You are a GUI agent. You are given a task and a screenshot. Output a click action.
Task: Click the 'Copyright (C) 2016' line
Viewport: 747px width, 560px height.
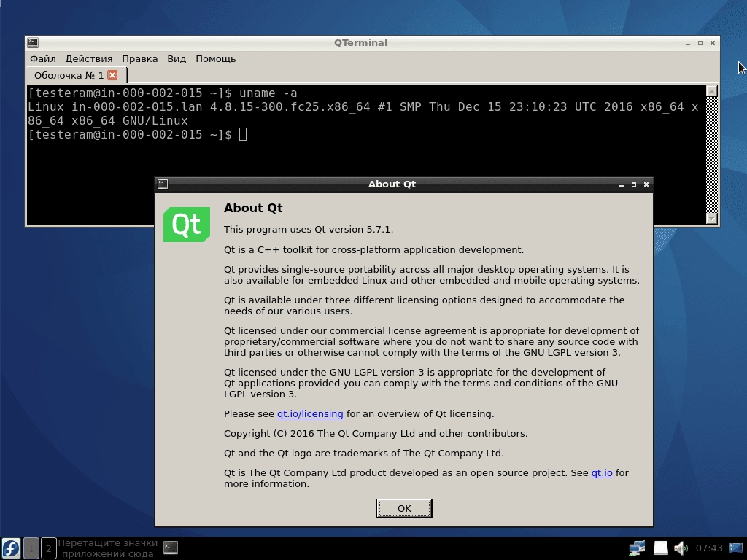point(376,433)
